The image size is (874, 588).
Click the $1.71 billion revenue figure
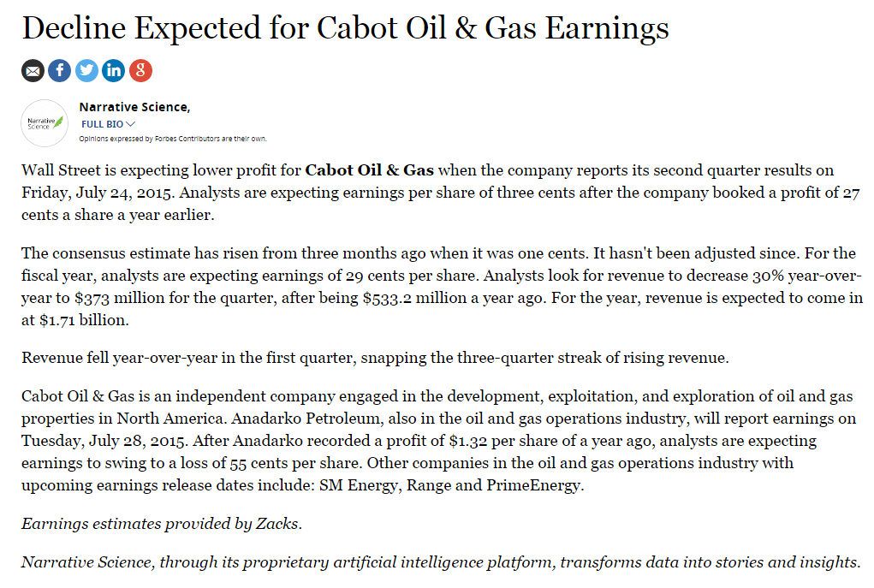(84, 320)
